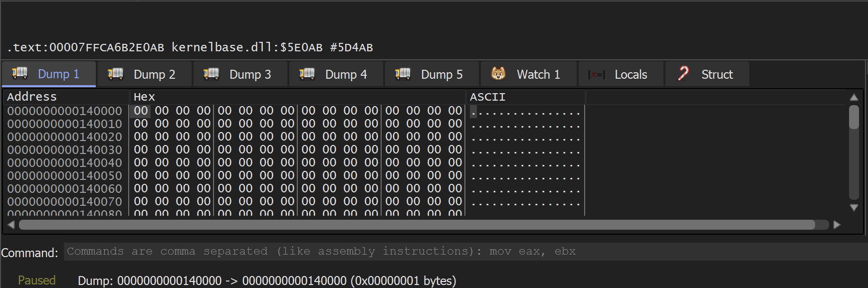This screenshot has height=288, width=868.
Task: Click the Watch 1 dog face icon
Action: pyautogui.click(x=498, y=74)
